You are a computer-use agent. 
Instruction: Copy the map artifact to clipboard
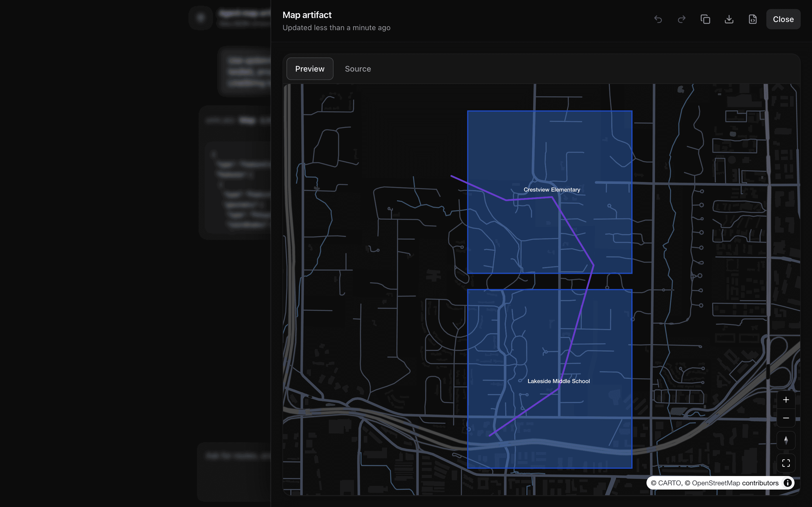(x=705, y=19)
